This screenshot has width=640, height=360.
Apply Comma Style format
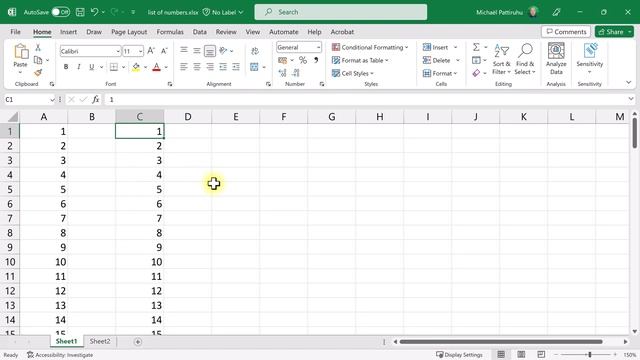(x=316, y=60)
